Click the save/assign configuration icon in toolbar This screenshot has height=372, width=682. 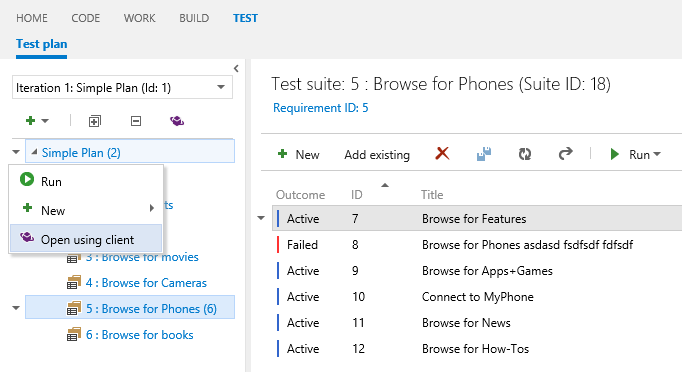tap(484, 154)
